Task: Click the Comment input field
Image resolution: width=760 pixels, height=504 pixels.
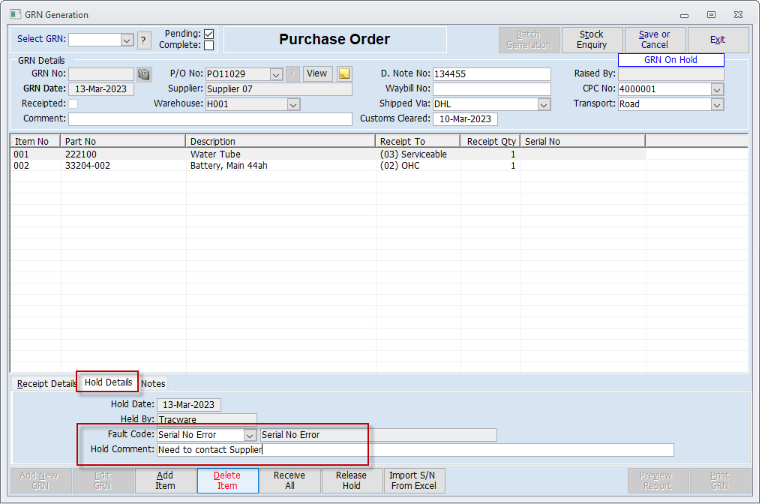Action: pyautogui.click(x=210, y=119)
